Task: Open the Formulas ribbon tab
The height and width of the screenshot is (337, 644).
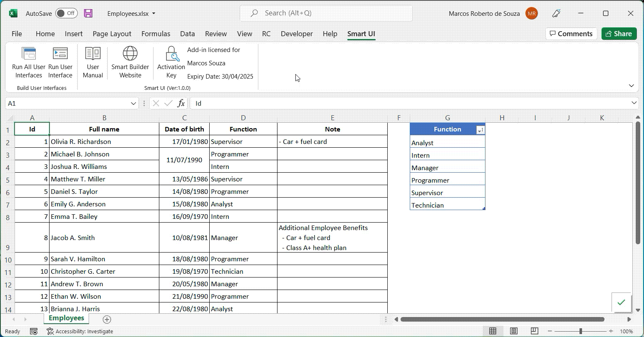Action: [156, 34]
